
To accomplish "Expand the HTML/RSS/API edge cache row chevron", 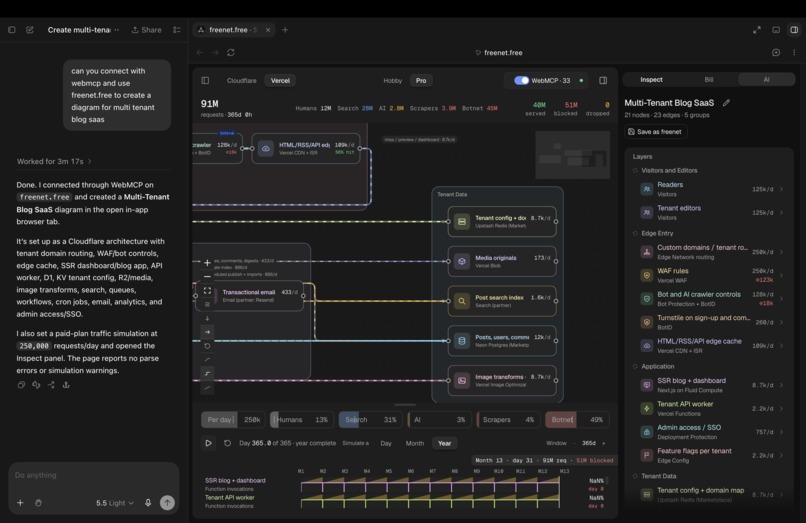I will tap(781, 346).
